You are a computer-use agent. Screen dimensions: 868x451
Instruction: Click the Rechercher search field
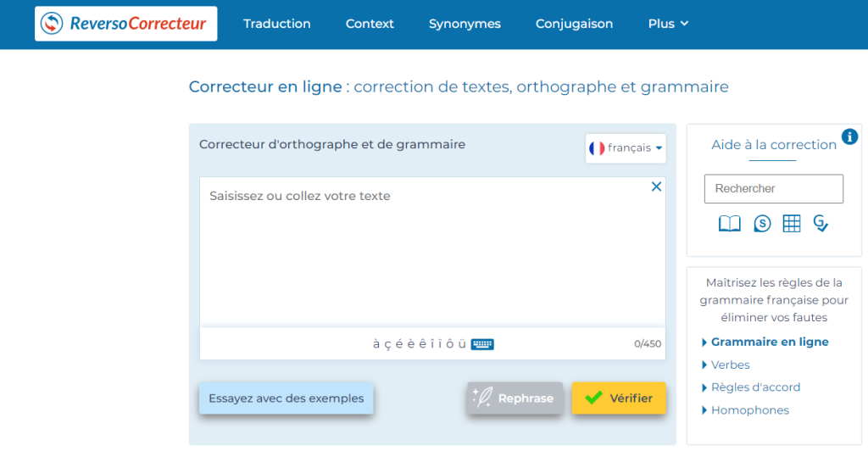pos(773,189)
